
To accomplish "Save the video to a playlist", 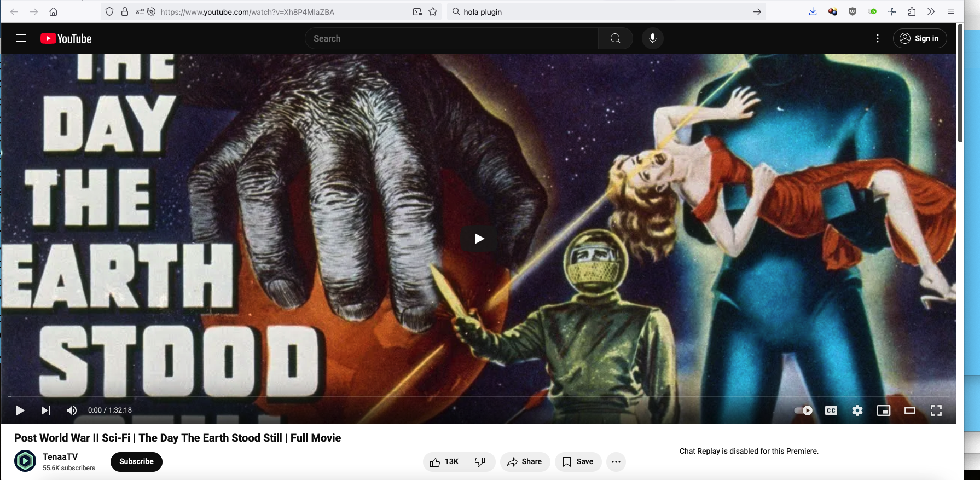I will coord(578,462).
